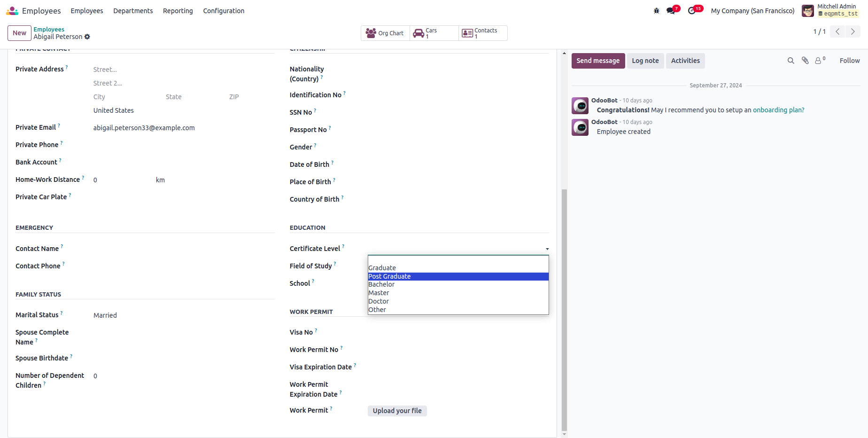This screenshot has height=438, width=868.
Task: Click the paperclip attachments icon
Action: click(805, 61)
